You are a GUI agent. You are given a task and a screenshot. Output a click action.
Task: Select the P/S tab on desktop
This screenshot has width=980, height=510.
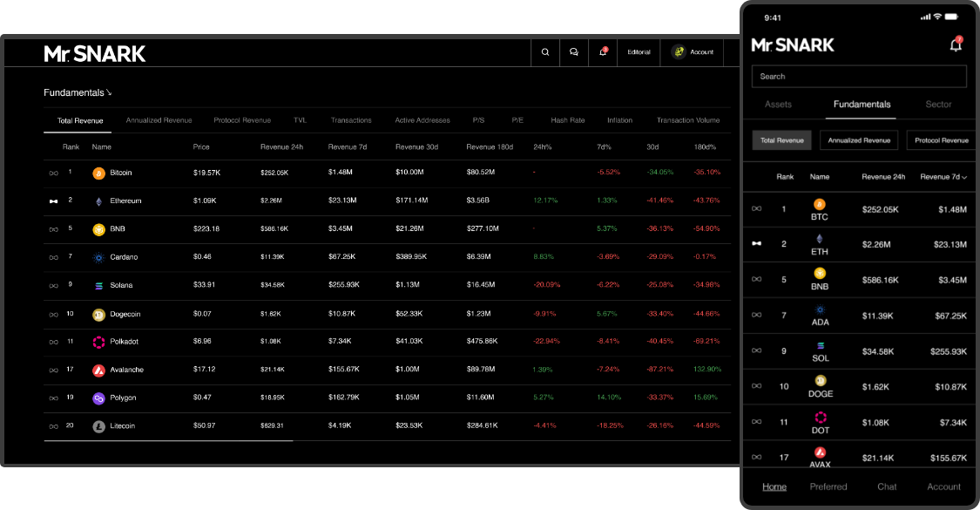(x=478, y=120)
